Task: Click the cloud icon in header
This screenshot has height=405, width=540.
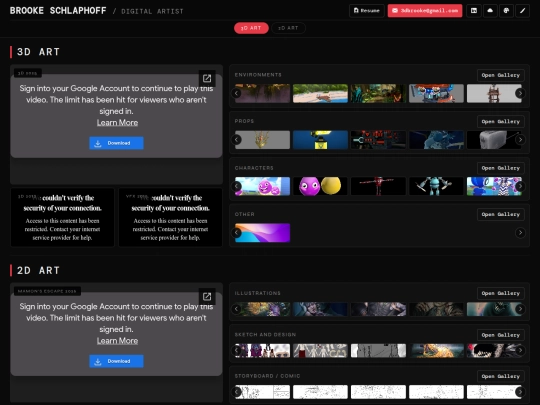Action: [x=490, y=11]
